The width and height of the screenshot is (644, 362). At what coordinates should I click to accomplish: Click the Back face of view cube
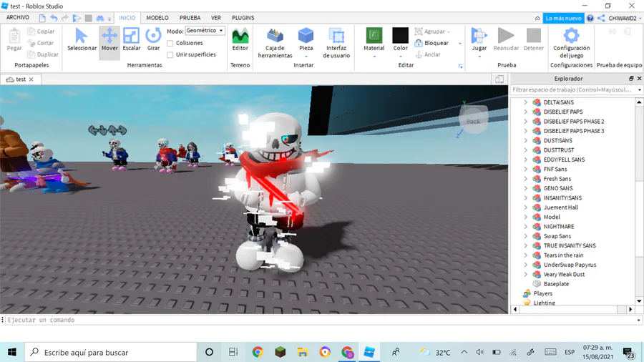pos(473,121)
